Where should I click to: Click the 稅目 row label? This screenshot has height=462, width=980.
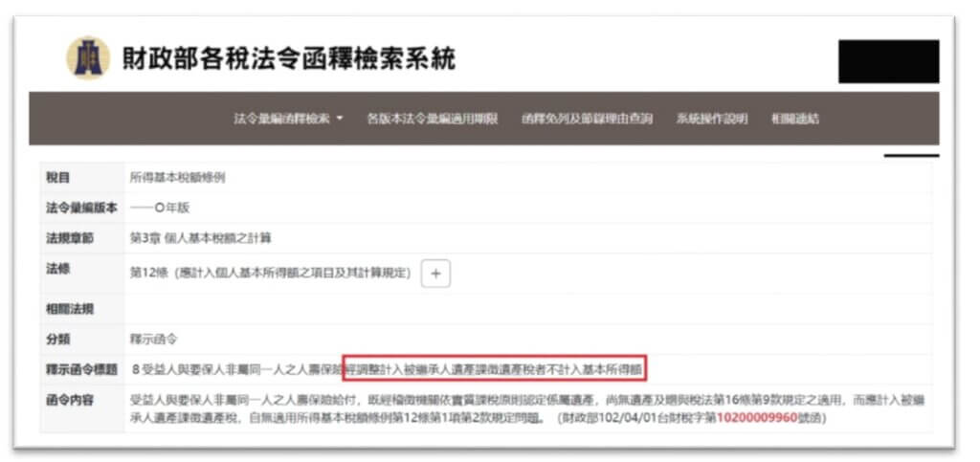[x=57, y=178]
